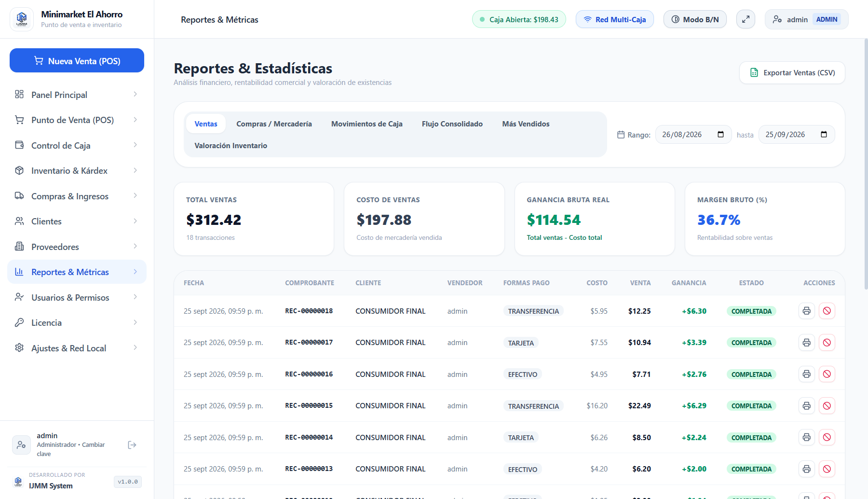The height and width of the screenshot is (499, 868).
Task: Click the Control de Caja wallet icon
Action: 19,145
